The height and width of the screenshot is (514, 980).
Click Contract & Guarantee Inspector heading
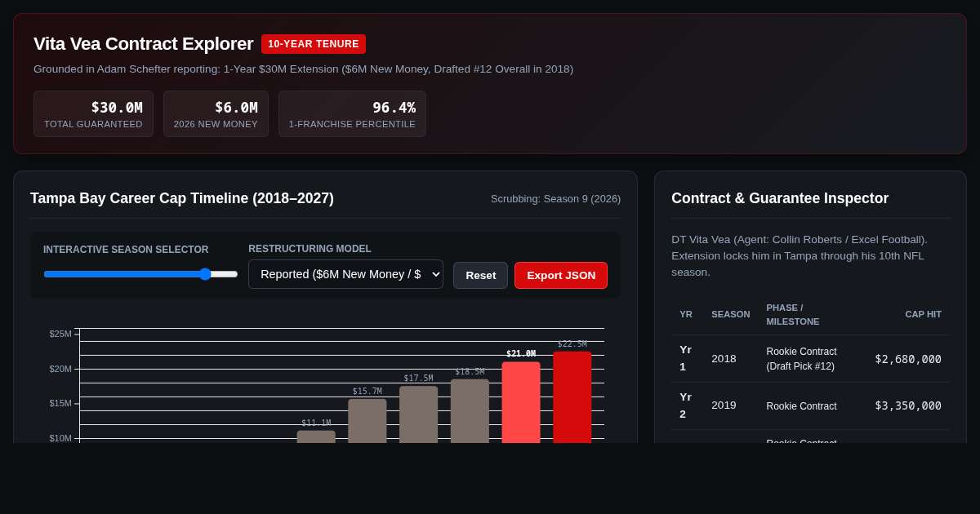click(x=780, y=198)
